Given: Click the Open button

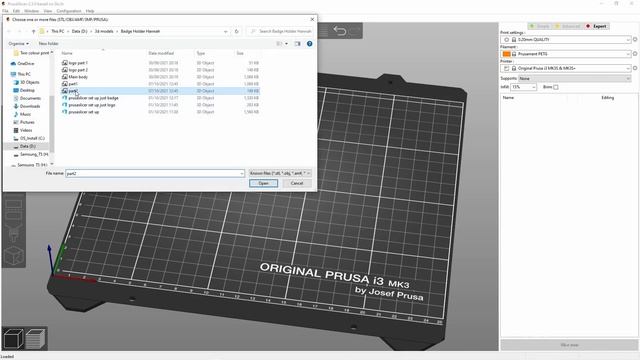Looking at the screenshot, I should point(264,184).
